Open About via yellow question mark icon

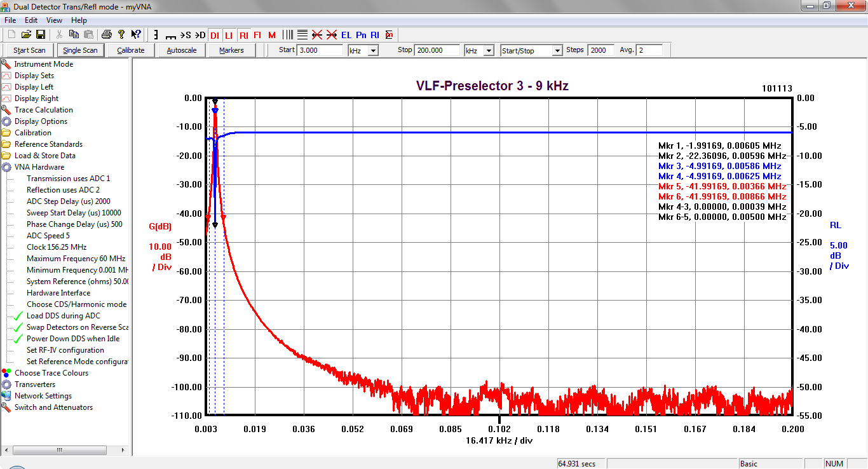coord(121,34)
